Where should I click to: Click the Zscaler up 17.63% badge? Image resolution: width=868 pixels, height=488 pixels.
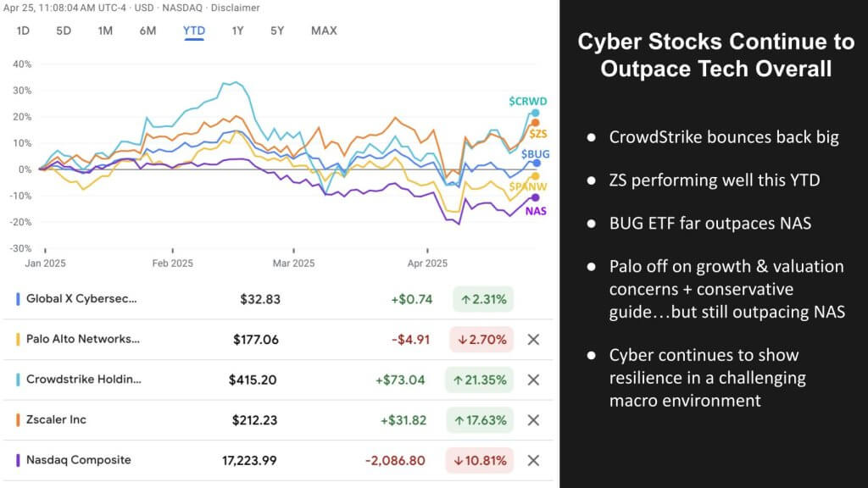point(480,420)
